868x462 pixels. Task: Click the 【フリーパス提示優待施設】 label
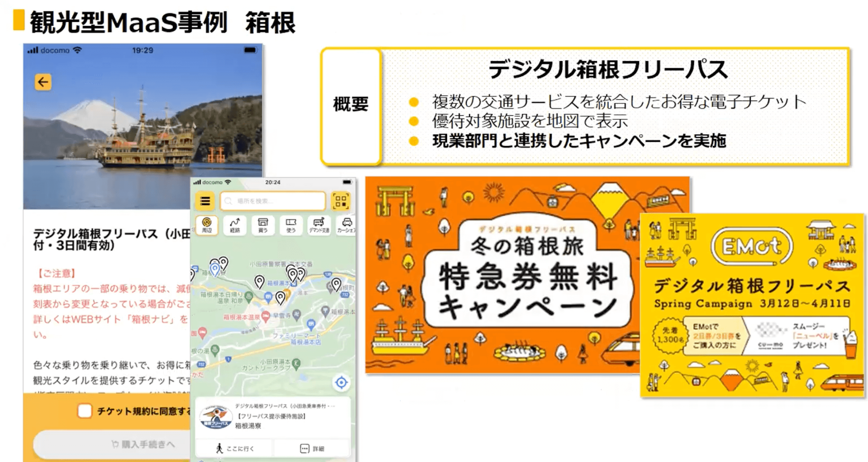tap(271, 416)
